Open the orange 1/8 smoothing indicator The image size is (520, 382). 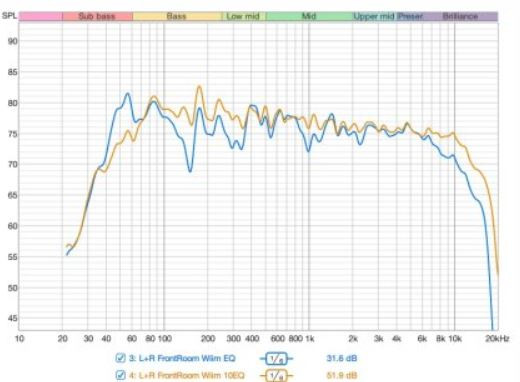pyautogui.click(x=276, y=376)
